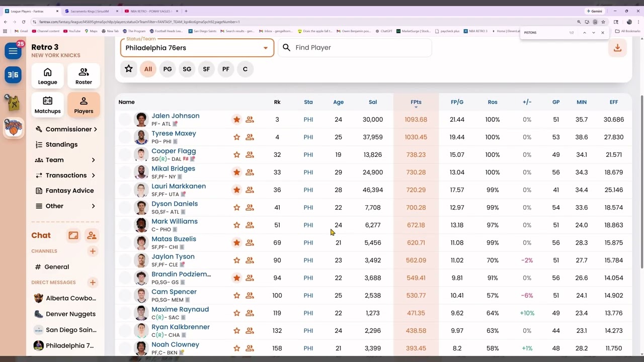Start a new direct message with plus icon
644x362 pixels.
coord(93,283)
